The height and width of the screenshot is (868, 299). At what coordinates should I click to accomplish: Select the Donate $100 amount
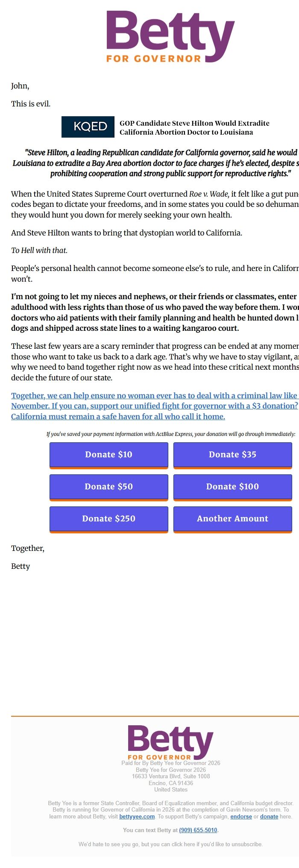coord(232,486)
